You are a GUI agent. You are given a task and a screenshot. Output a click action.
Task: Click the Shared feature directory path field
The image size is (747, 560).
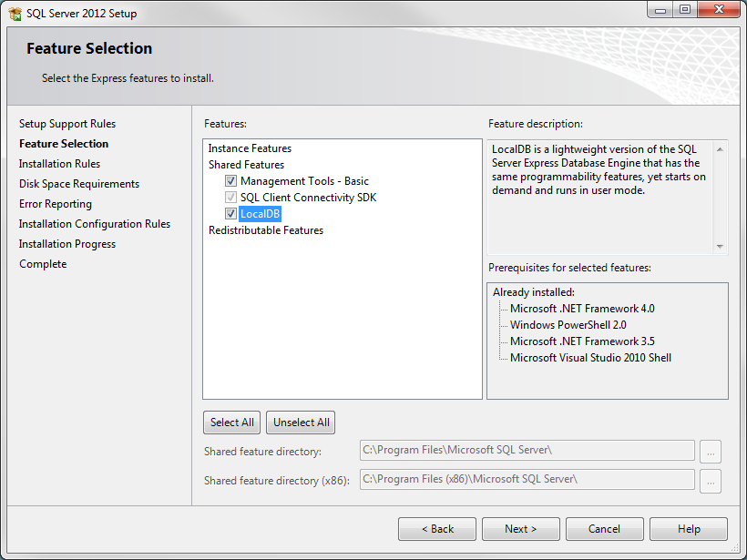click(527, 451)
